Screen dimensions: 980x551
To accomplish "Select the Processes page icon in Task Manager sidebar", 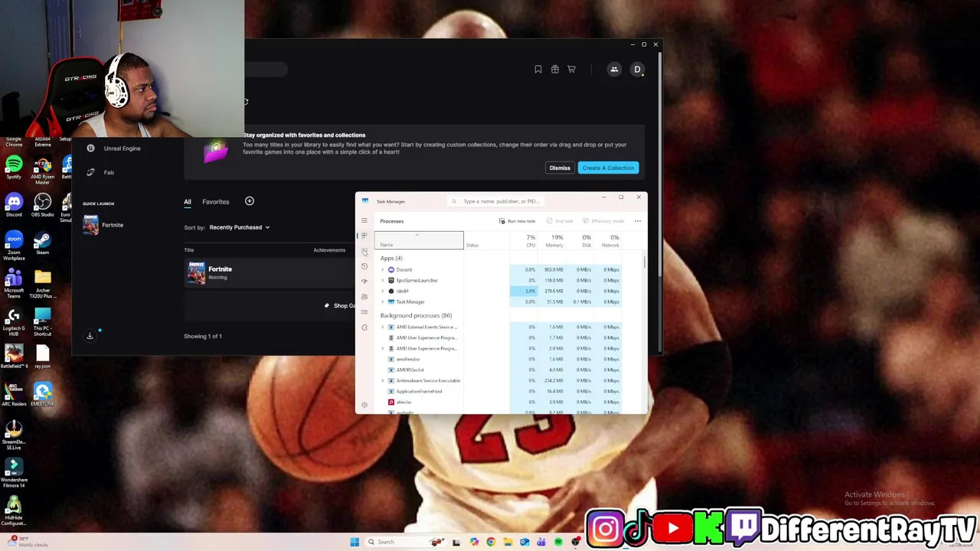I will pos(364,236).
